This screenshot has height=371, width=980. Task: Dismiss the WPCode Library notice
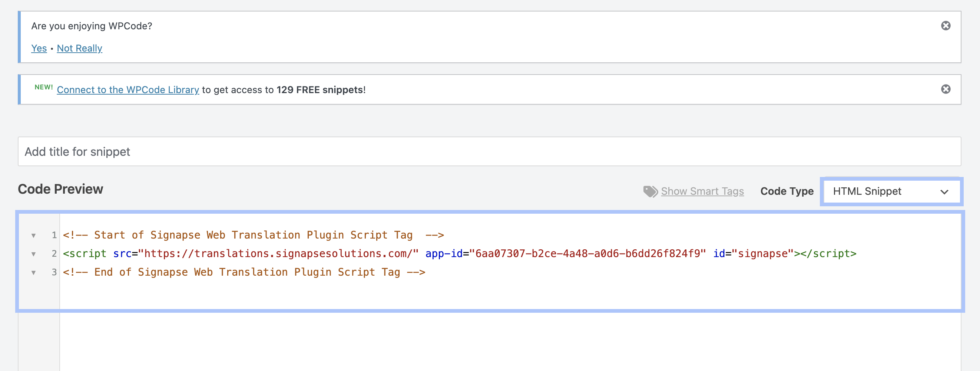946,89
